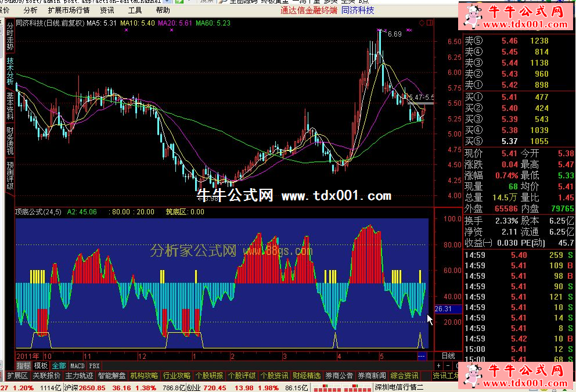
Task: Click the A2: 45.06 indicator value
Action: pos(82,212)
